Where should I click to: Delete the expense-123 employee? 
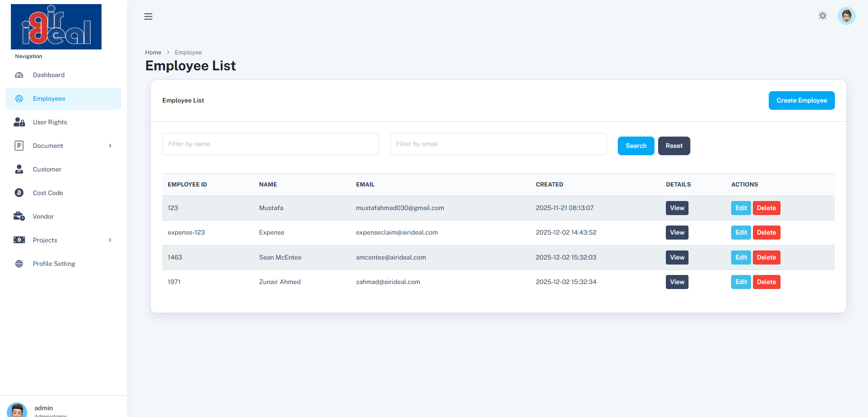click(766, 232)
